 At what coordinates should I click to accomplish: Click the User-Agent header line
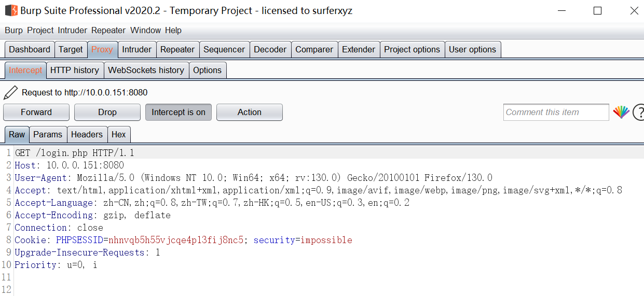click(x=253, y=178)
